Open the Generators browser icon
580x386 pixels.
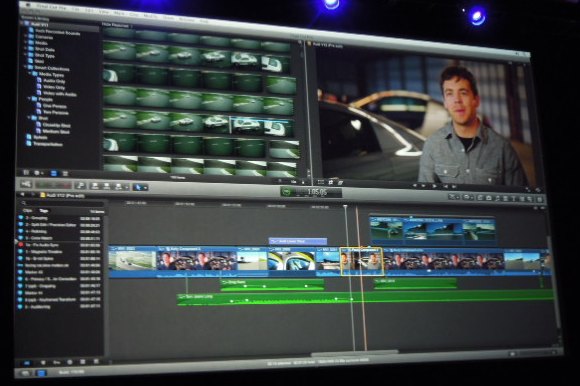point(522,199)
